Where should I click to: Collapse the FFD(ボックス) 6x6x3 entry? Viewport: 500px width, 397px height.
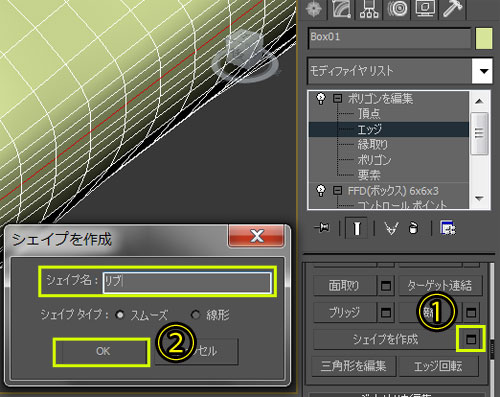click(x=338, y=191)
